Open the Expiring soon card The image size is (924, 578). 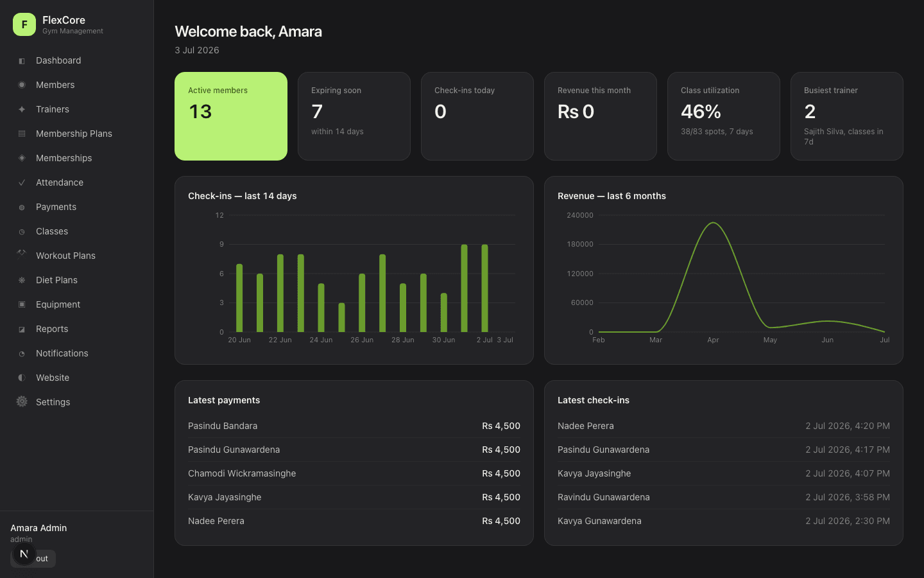tap(354, 116)
